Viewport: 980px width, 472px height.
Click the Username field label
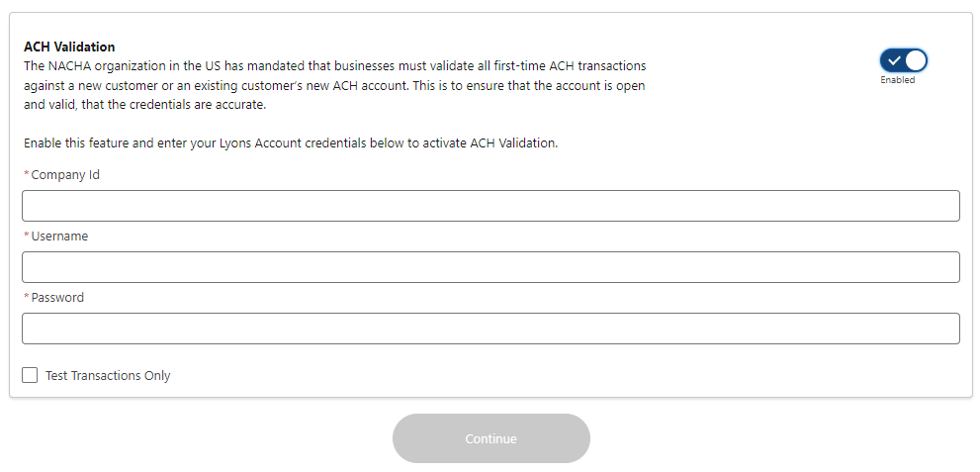(59, 236)
